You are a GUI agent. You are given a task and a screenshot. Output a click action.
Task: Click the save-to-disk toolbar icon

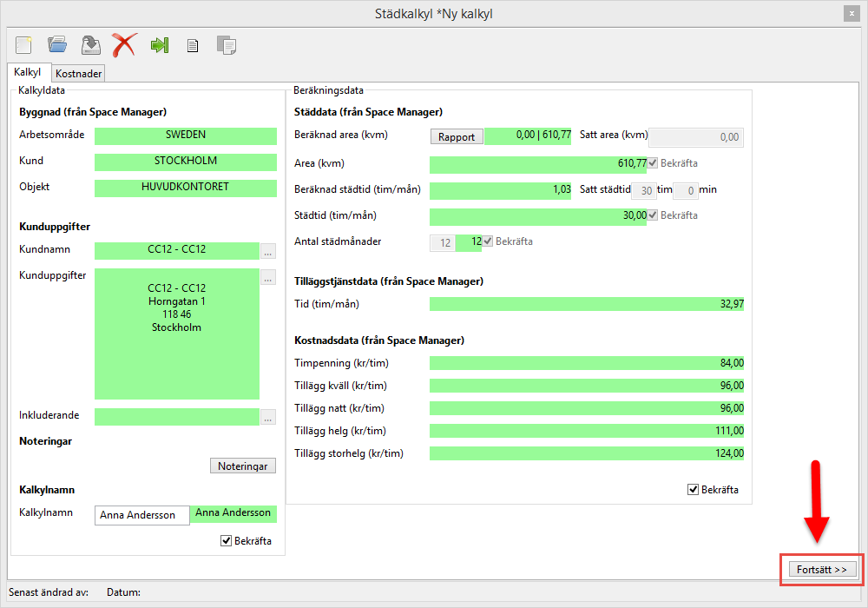coord(91,44)
